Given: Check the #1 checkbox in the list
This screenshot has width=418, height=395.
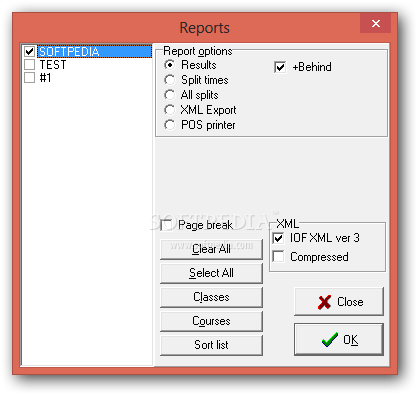Looking at the screenshot, I should [29, 78].
